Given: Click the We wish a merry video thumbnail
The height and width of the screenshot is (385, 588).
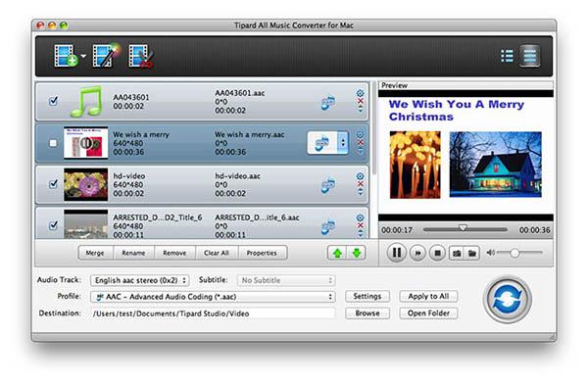Looking at the screenshot, I should [86, 143].
